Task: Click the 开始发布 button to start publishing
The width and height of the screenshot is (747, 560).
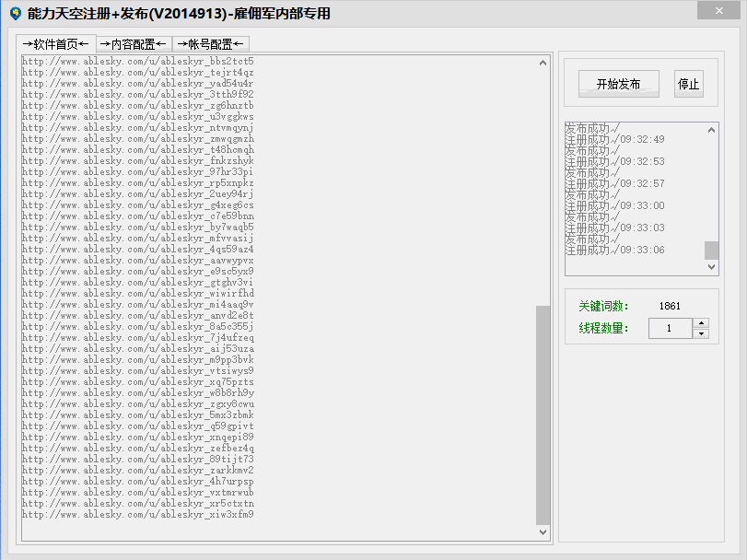Action: 617,83
